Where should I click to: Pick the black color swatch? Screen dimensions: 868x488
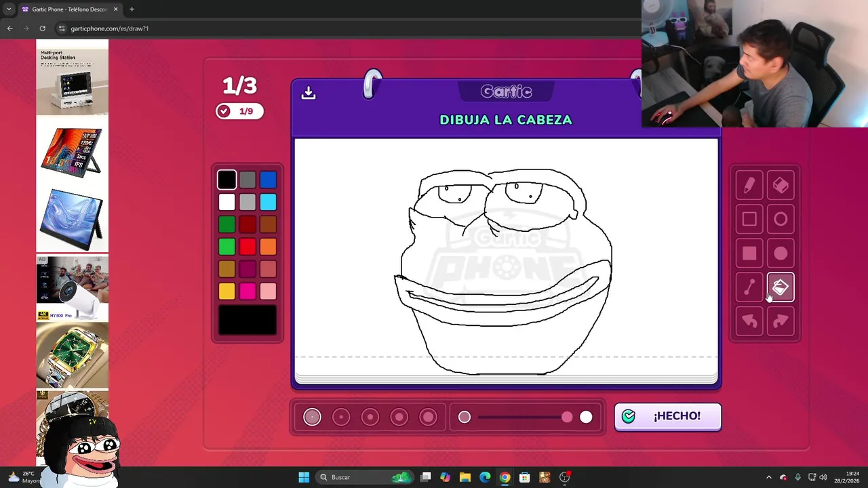click(x=227, y=180)
